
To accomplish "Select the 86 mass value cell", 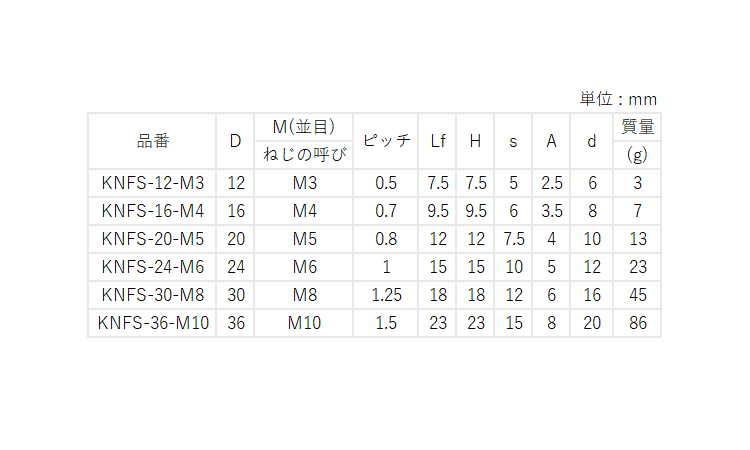I will 637,323.
